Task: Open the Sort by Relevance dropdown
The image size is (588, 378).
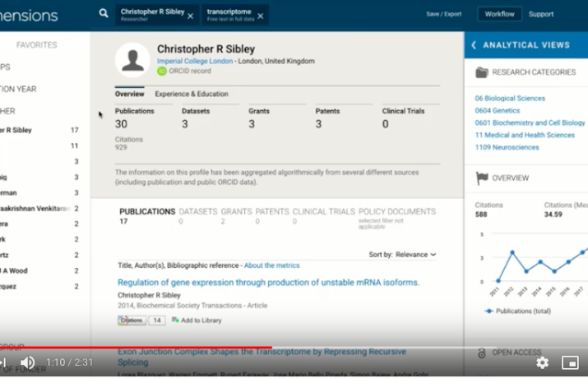Action: coord(415,255)
